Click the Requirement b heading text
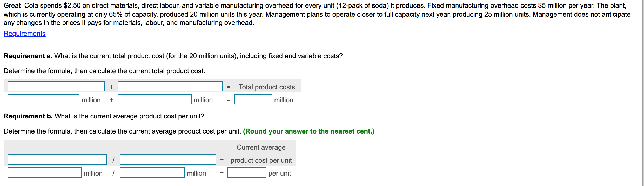 [26, 116]
